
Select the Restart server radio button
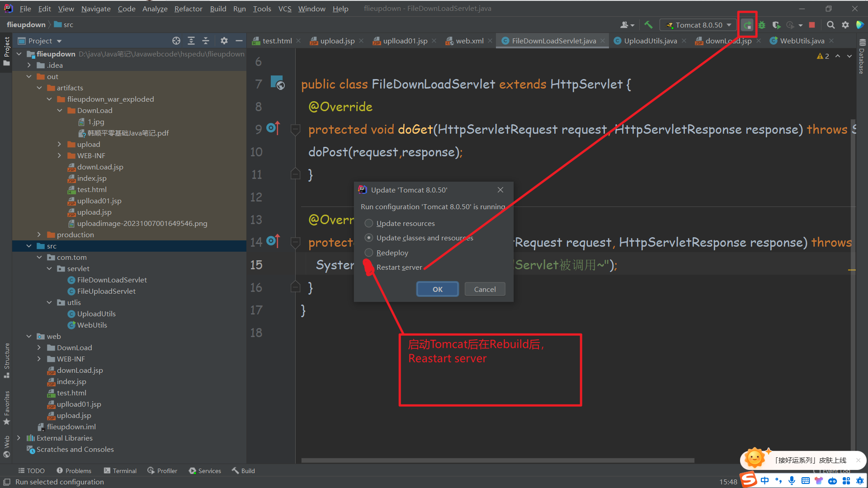click(x=368, y=267)
